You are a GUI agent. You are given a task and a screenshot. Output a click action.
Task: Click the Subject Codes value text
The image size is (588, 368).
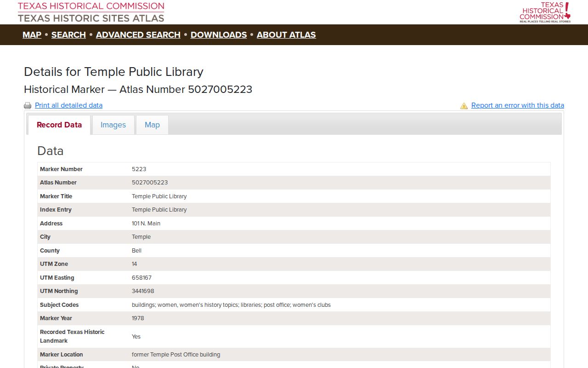[231, 305]
